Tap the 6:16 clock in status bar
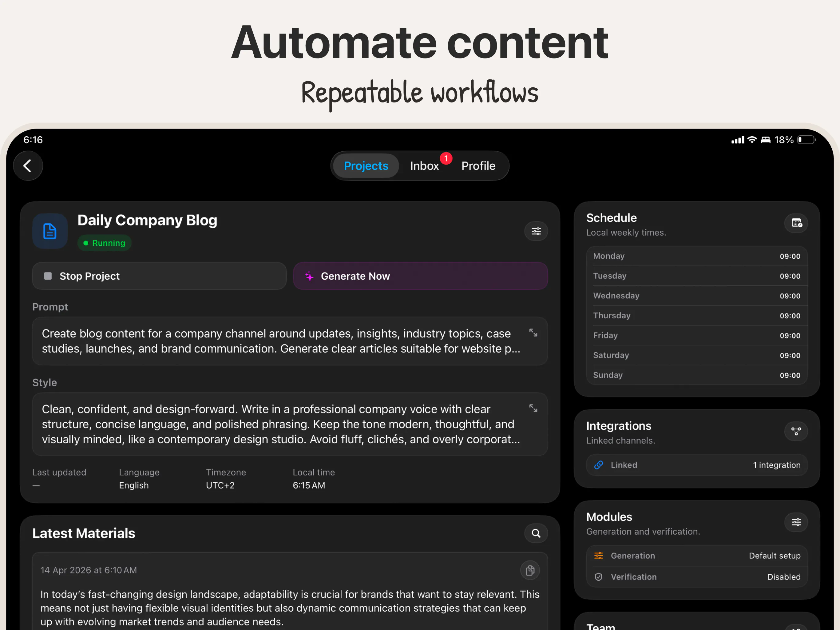 pos(33,140)
